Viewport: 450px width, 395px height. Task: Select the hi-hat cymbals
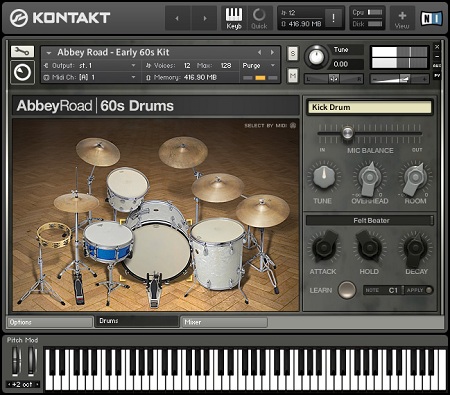[x=76, y=202]
